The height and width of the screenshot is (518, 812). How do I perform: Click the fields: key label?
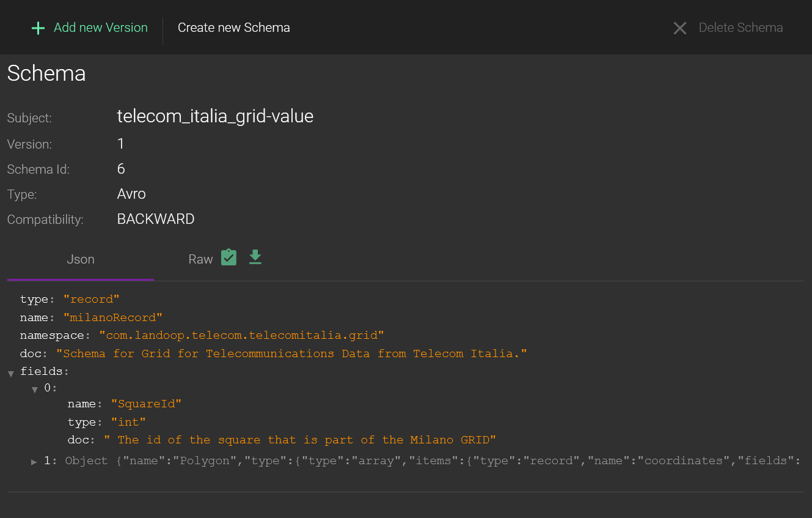45,371
